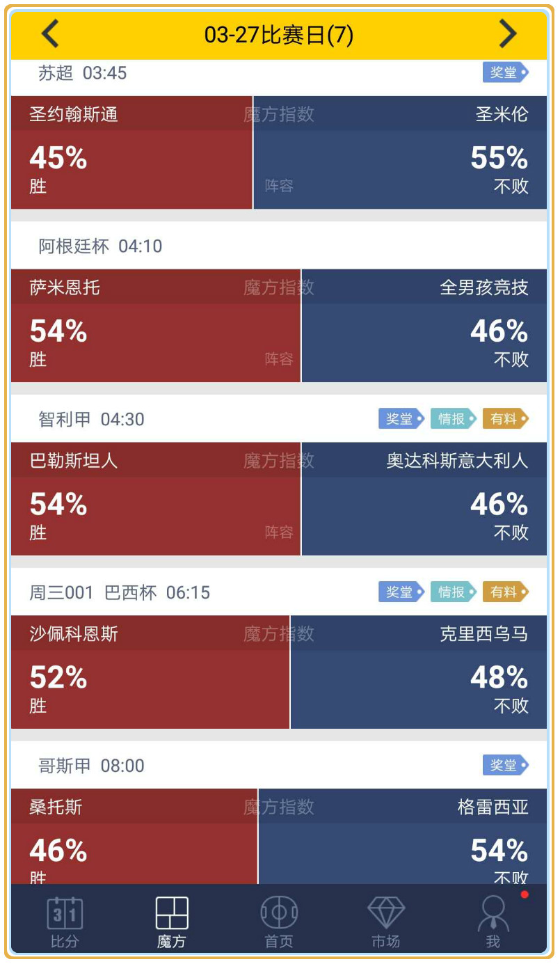
Task: Tap 情报 tag on 智利甲 match
Action: pos(453,419)
